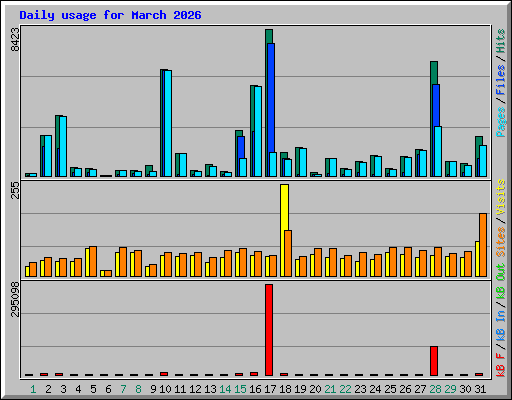Screen dimensions: 512x400
Task: Click the day 2 axis label
Action: click(x=48, y=389)
